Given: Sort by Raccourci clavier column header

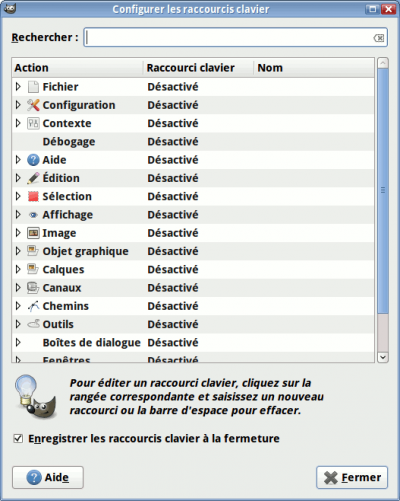Looking at the screenshot, I should click(199, 68).
